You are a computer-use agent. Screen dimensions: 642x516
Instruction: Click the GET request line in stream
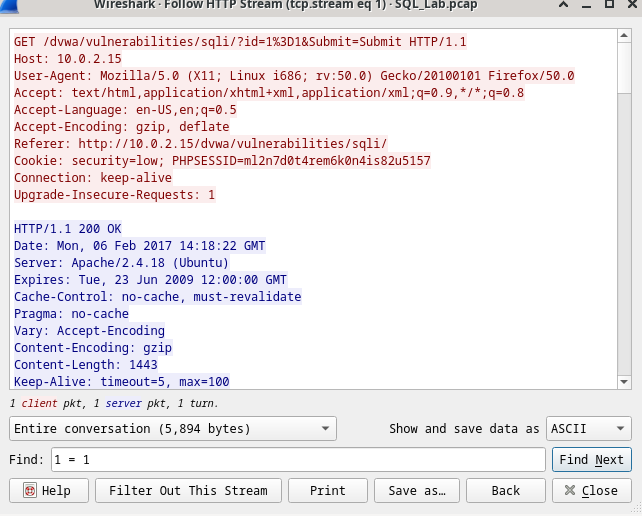coord(240,41)
